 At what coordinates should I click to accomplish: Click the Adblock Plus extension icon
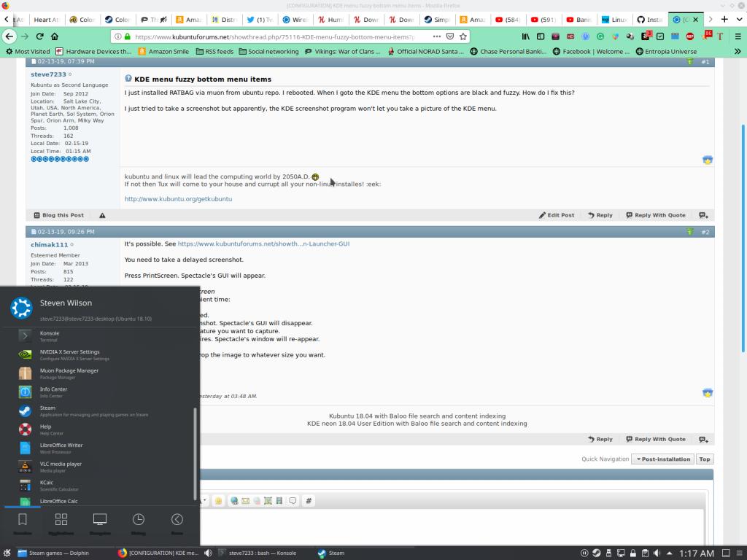click(689, 36)
